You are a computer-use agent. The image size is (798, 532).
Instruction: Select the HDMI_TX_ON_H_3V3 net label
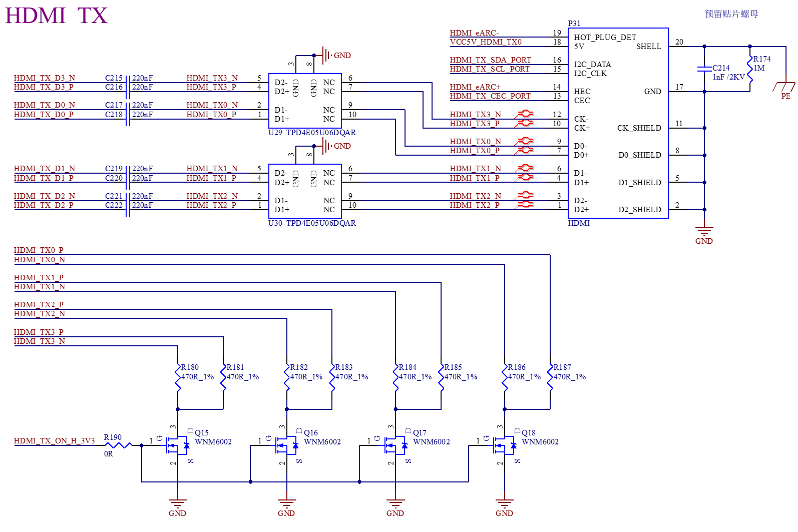pos(55,441)
